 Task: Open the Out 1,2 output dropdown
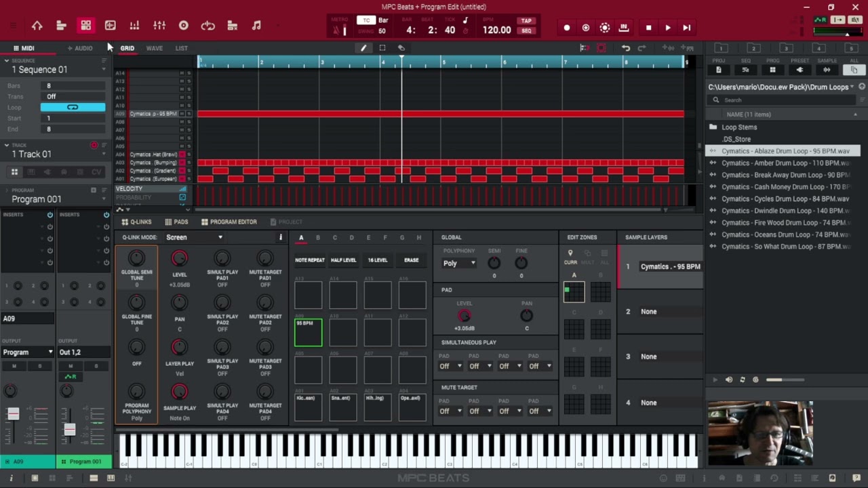pyautogui.click(x=83, y=352)
